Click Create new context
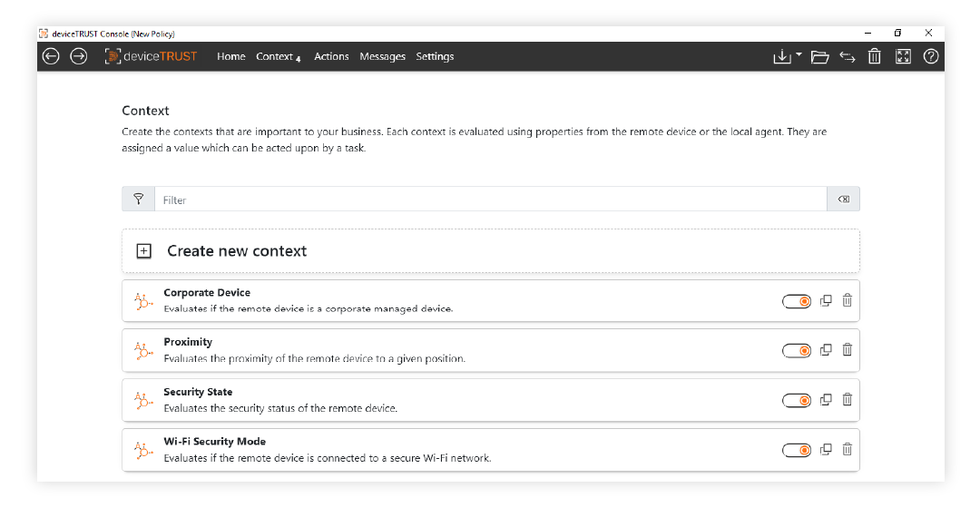This screenshot has width=980, height=517. point(237,251)
